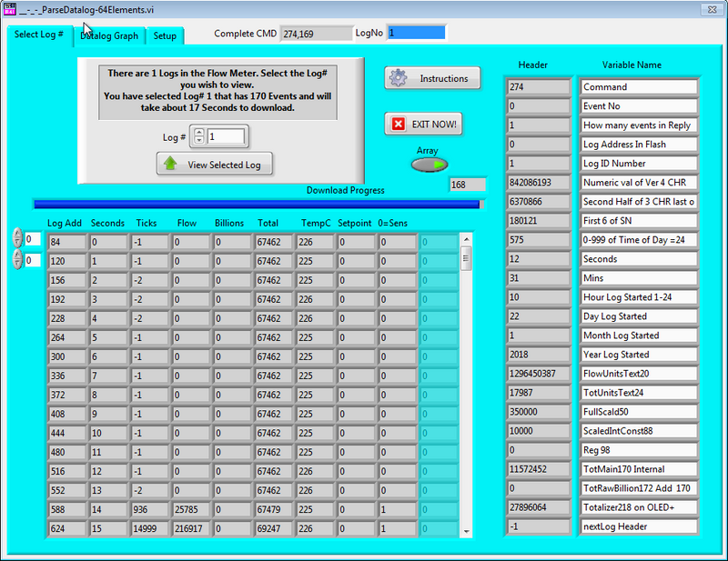The image size is (728, 561).
Task: Click 'Totalizer218 on OLED+' field
Action: point(639,507)
